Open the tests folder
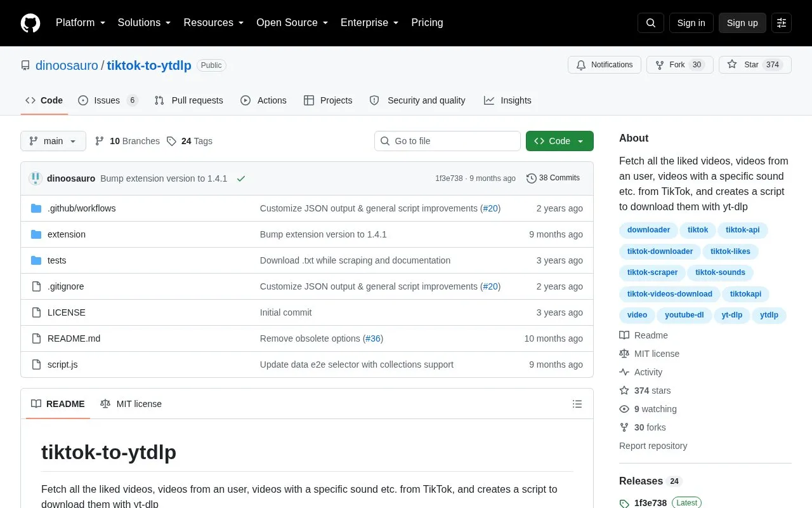The height and width of the screenshot is (508, 812). pos(56,260)
